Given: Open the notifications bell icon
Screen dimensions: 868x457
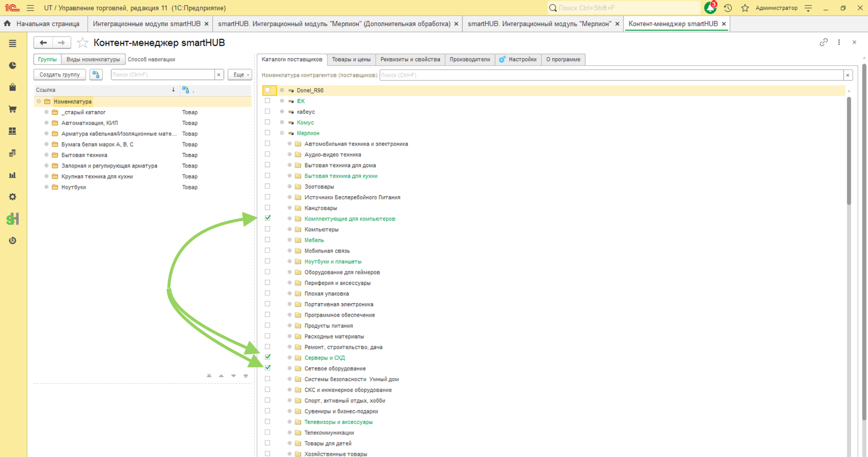Looking at the screenshot, I should [710, 8].
